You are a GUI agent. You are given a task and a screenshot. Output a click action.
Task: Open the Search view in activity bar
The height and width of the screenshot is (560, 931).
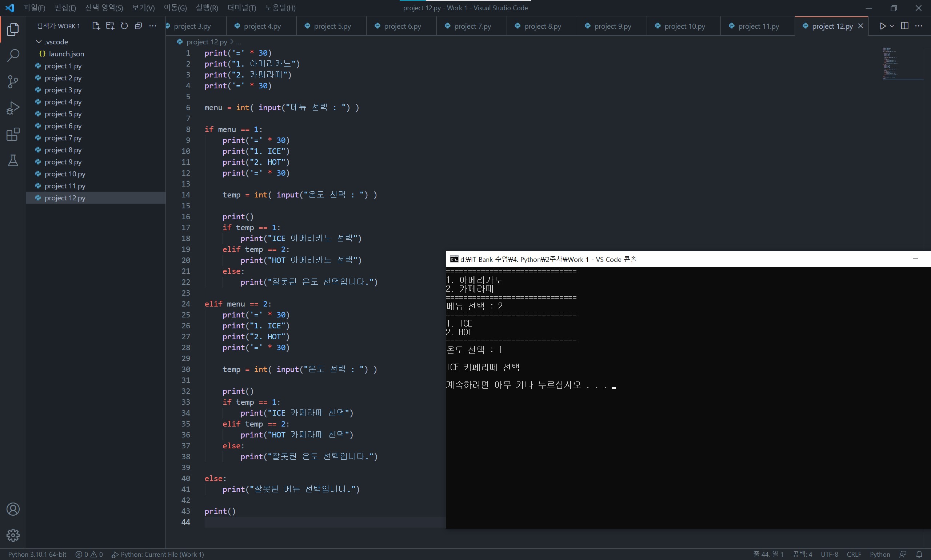click(x=13, y=56)
